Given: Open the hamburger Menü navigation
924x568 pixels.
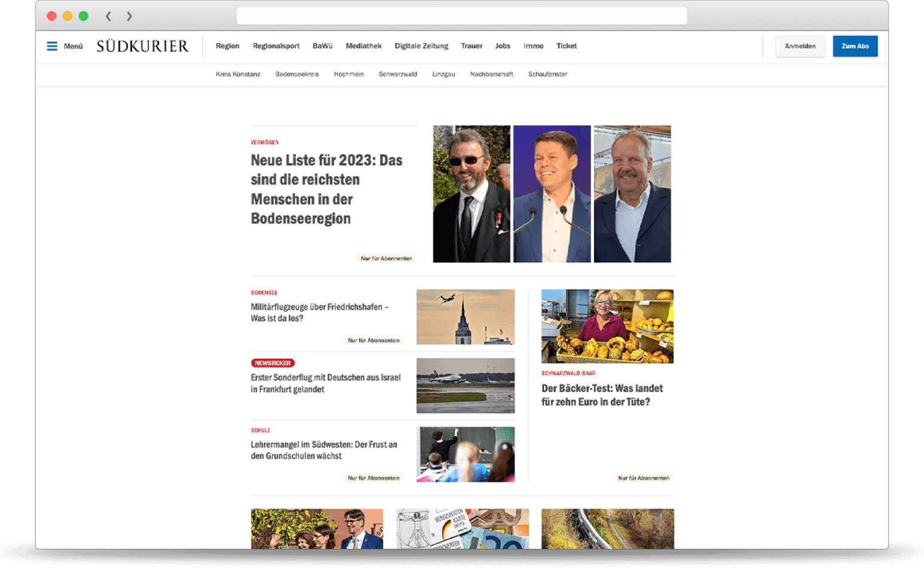Looking at the screenshot, I should coord(52,45).
